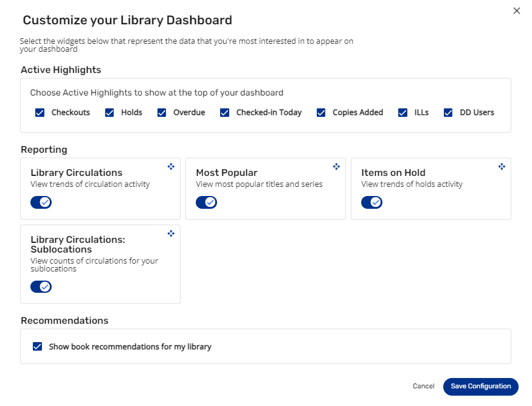This screenshot has width=532, height=406.
Task: Click 'View trends of holds activity' text
Action: point(412,184)
